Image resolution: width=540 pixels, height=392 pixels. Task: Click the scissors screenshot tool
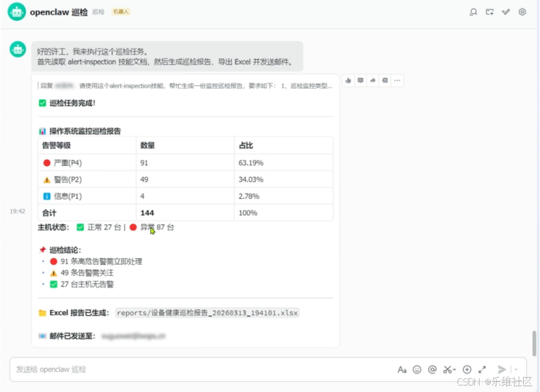[x=447, y=370]
